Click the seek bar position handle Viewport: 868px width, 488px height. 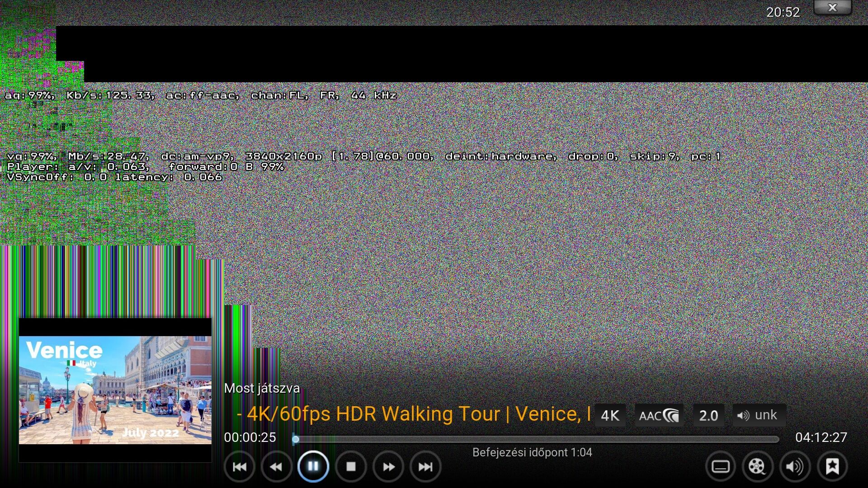pos(295,439)
